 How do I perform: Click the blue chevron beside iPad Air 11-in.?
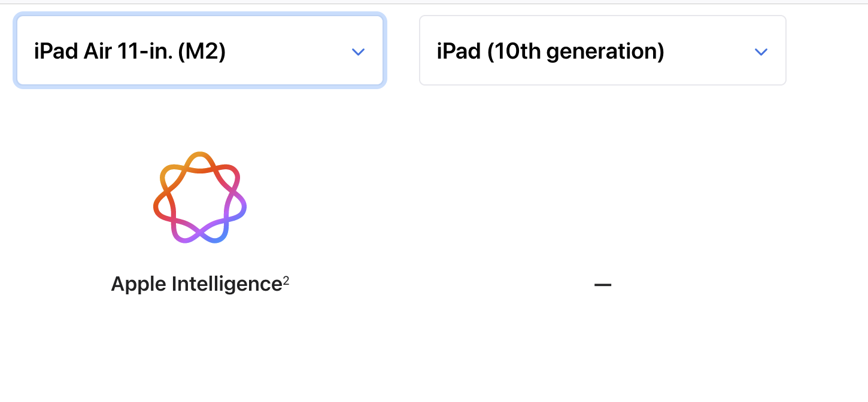tap(358, 52)
